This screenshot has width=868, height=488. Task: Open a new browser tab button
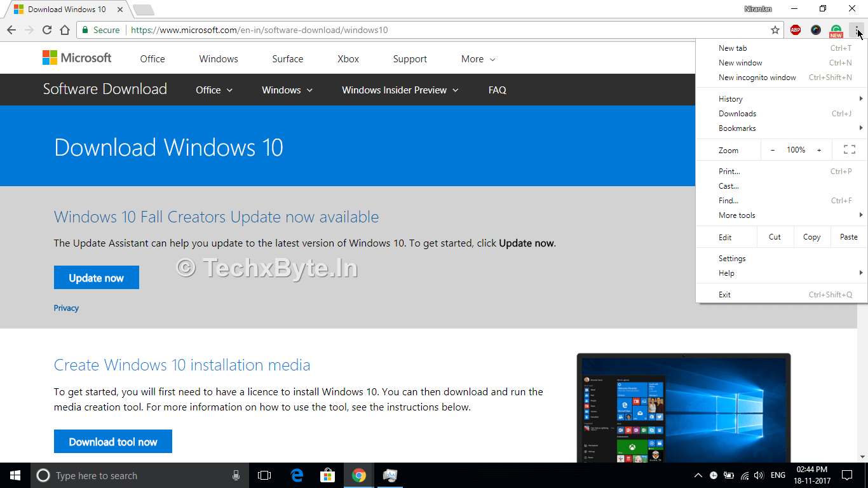pos(144,10)
